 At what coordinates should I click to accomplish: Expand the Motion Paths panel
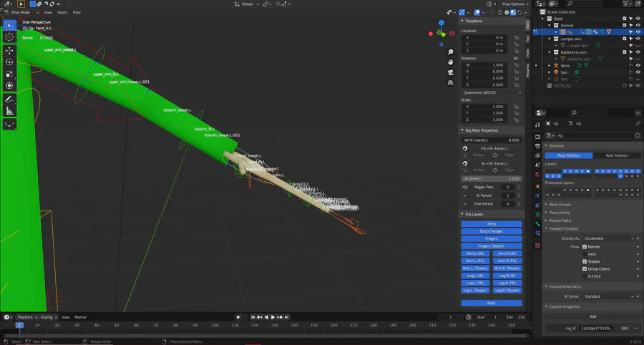[x=560, y=220]
